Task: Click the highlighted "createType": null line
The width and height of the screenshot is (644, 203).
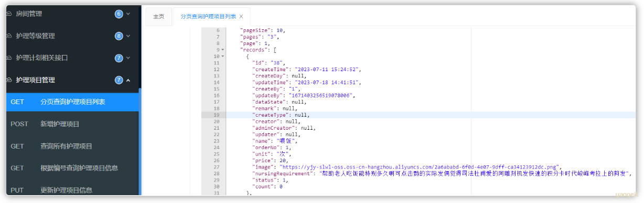Action: click(281, 115)
